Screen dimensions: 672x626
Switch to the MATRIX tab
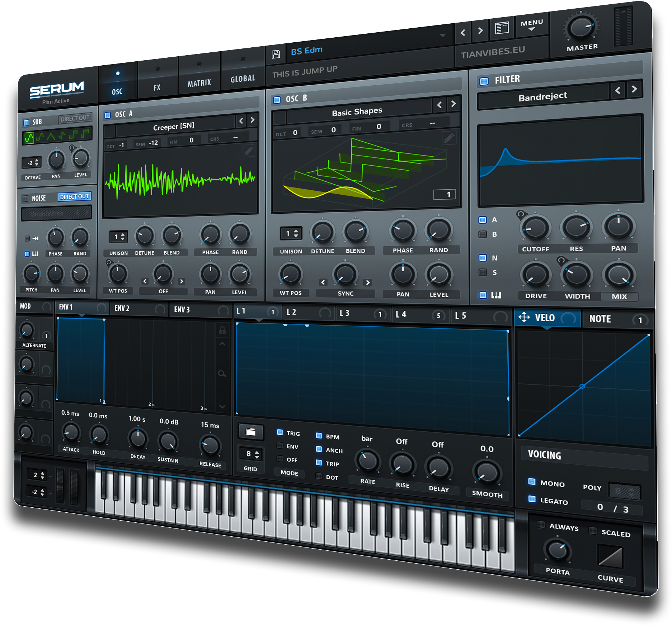coord(199,83)
